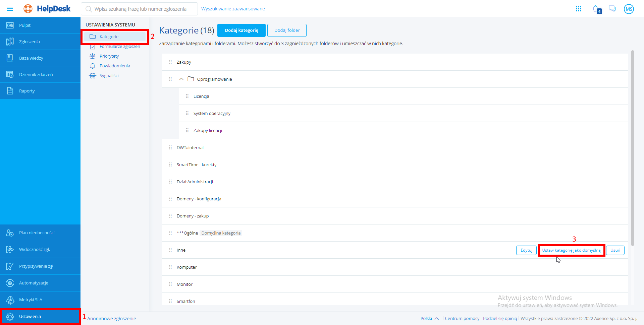Image resolution: width=644 pixels, height=325 pixels.
Task: Click drag handle for Komputer row
Action: coord(170,267)
